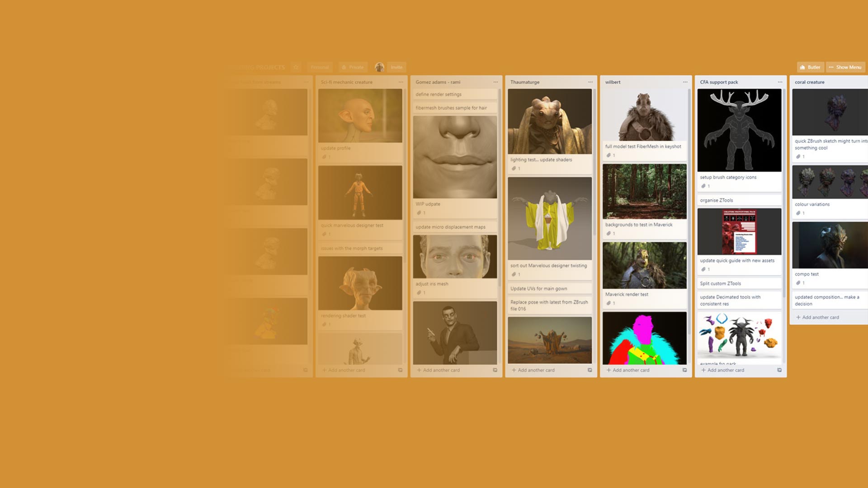Image resolution: width=868 pixels, height=488 pixels.
Task: Open the board member avatar
Action: pos(379,67)
